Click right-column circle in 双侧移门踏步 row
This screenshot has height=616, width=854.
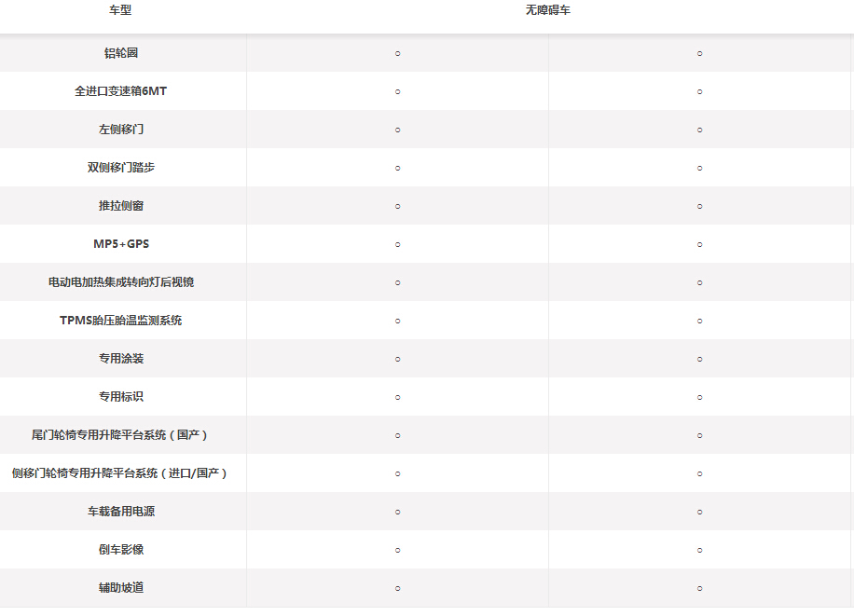pos(699,168)
